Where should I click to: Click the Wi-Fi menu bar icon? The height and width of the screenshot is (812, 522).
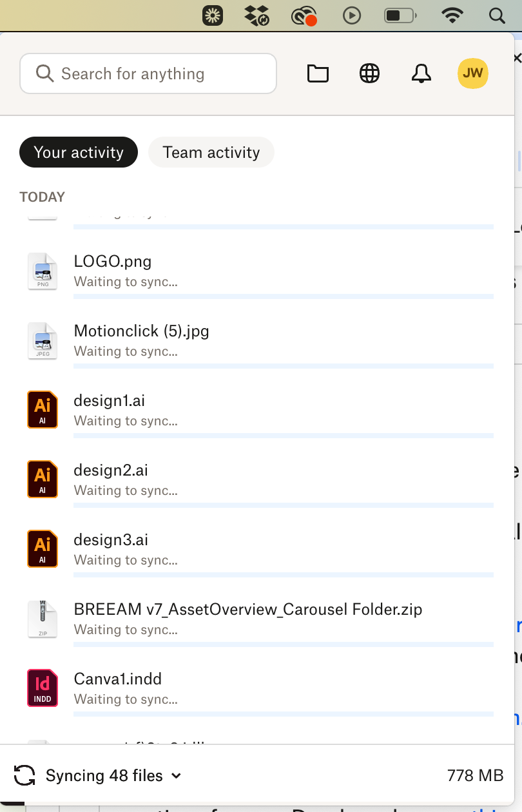pyautogui.click(x=452, y=15)
